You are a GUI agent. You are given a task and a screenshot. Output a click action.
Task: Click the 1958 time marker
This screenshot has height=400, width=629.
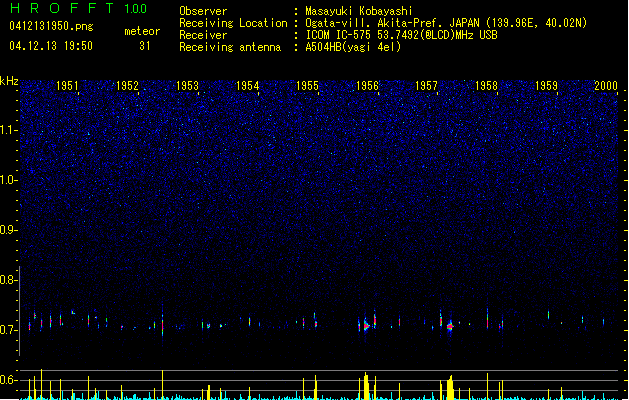[x=486, y=86]
